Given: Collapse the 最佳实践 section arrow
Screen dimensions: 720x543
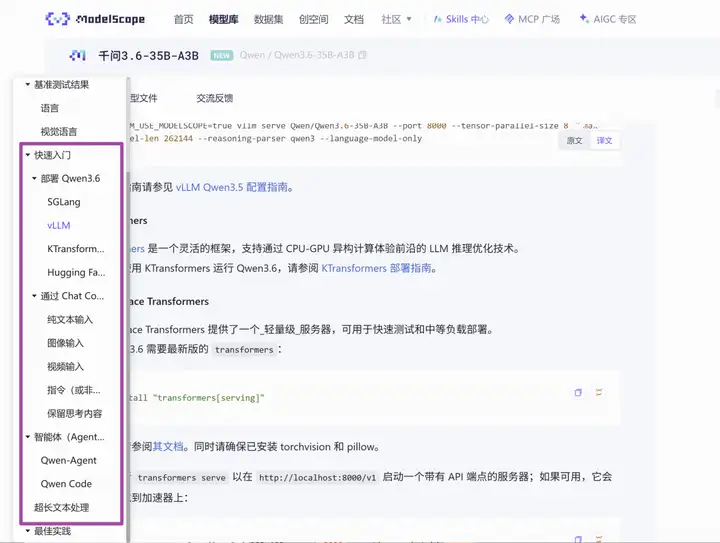Looking at the screenshot, I should click(x=28, y=531).
